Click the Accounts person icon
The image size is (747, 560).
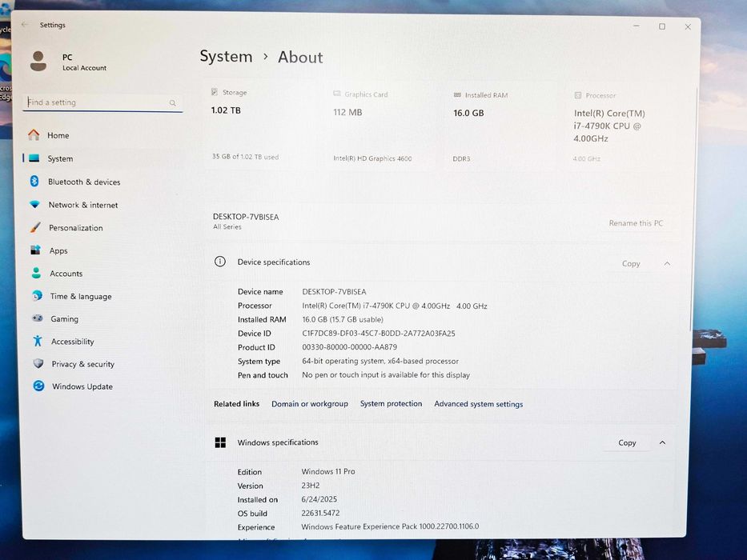(36, 273)
